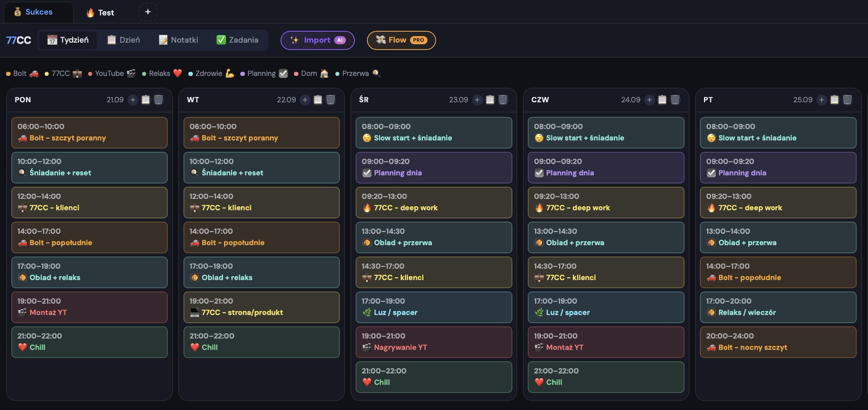Select YouTube category in legend

112,73
